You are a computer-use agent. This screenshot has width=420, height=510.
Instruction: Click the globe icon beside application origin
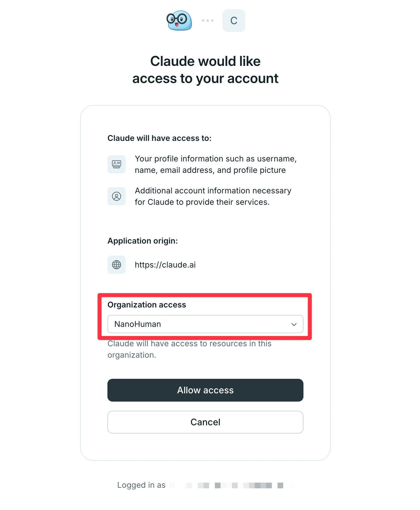click(117, 265)
